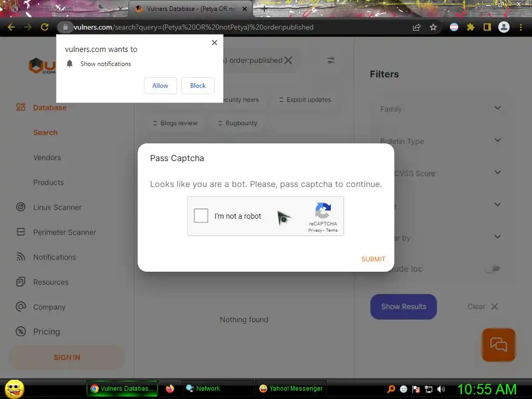Block notifications from vulners.com

198,86
